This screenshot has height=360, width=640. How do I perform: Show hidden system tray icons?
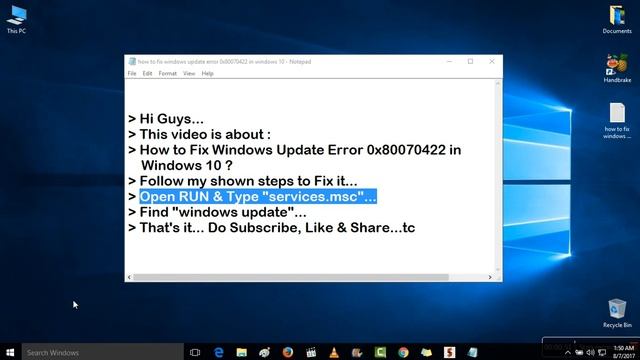tap(567, 353)
